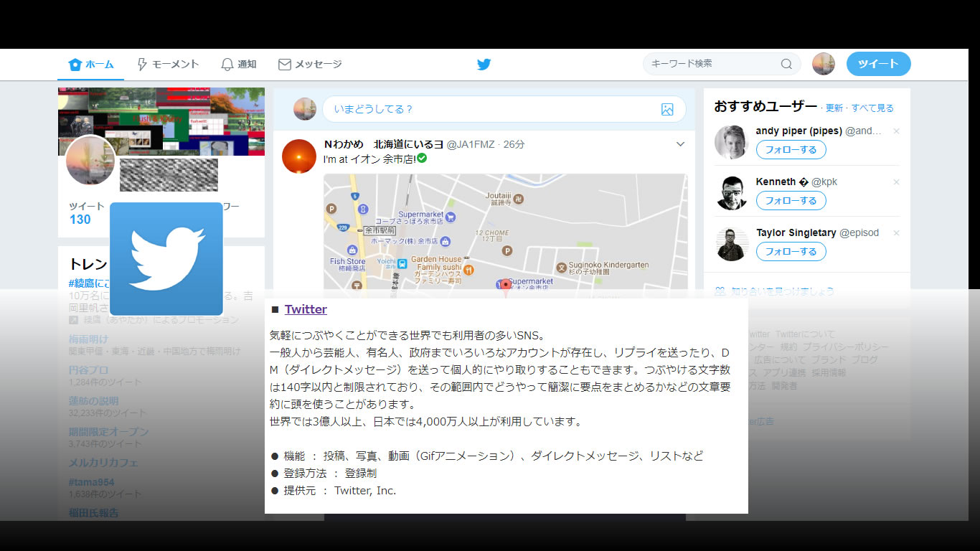Click Garden House Family sushi restaurant icon
This screenshot has width=980, height=551.
pos(468,270)
